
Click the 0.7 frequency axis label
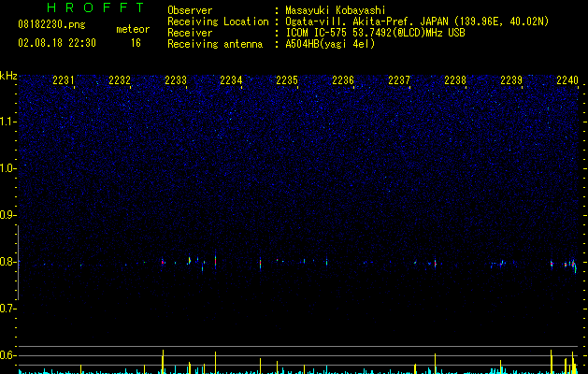pos(8,309)
